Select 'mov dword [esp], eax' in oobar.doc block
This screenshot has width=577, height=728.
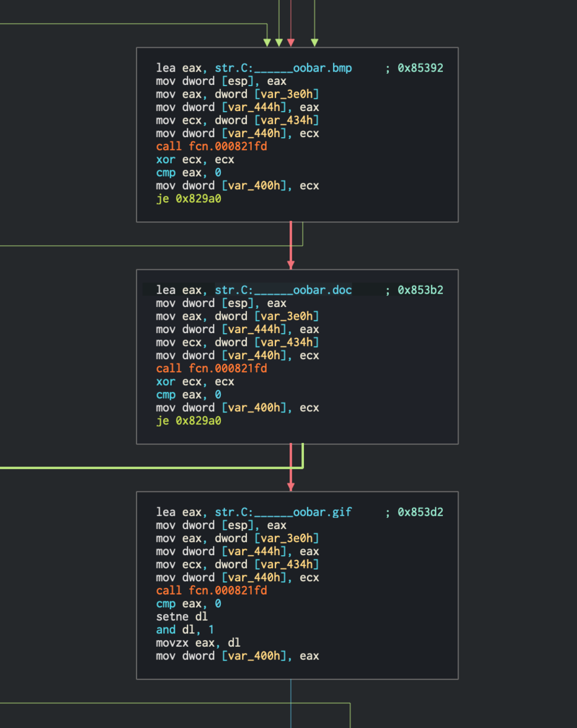221,303
